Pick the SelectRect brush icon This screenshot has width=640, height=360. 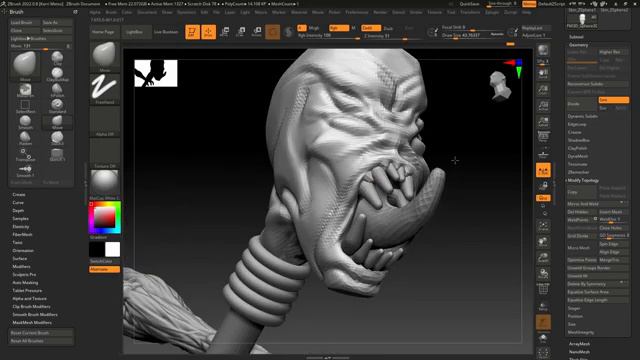(x=25, y=106)
